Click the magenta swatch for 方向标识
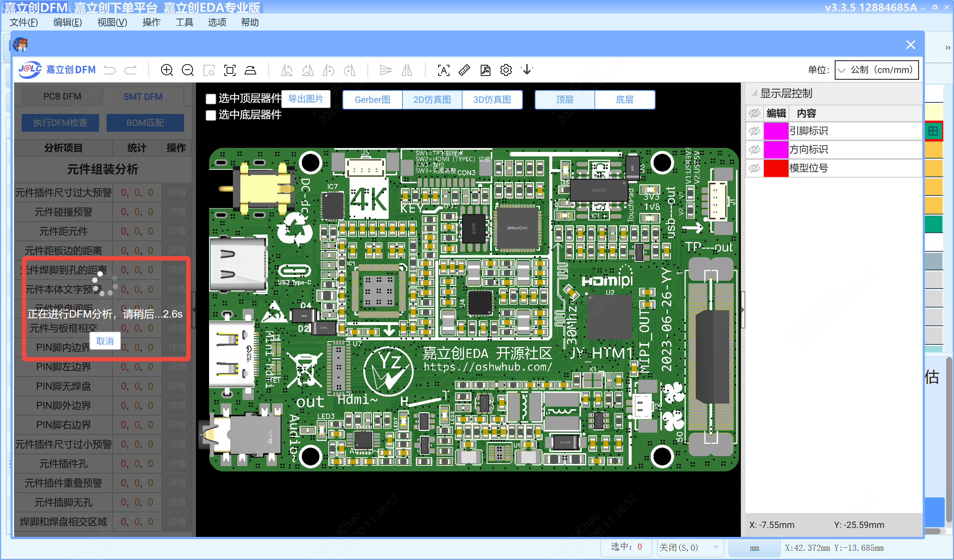The height and width of the screenshot is (560, 954). (776, 150)
